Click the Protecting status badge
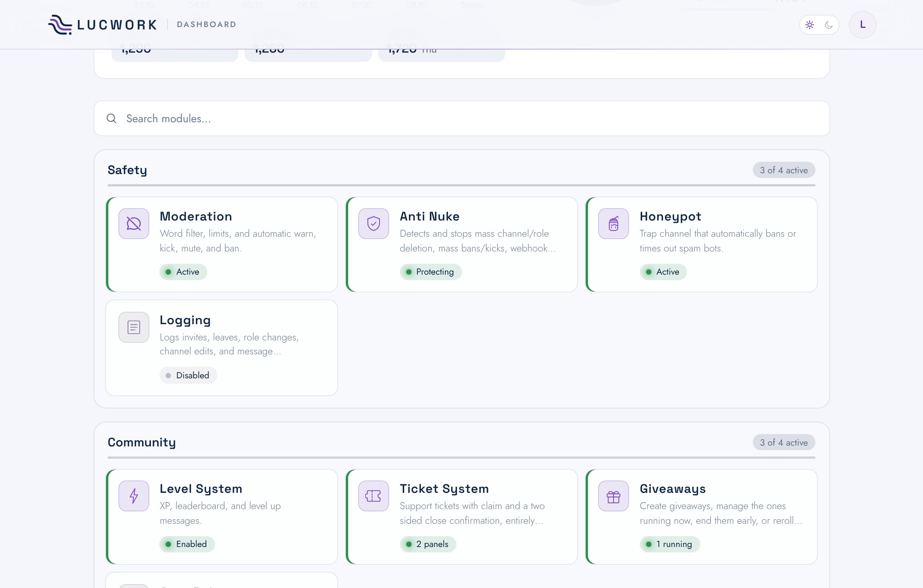The width and height of the screenshot is (923, 588). coord(431,272)
